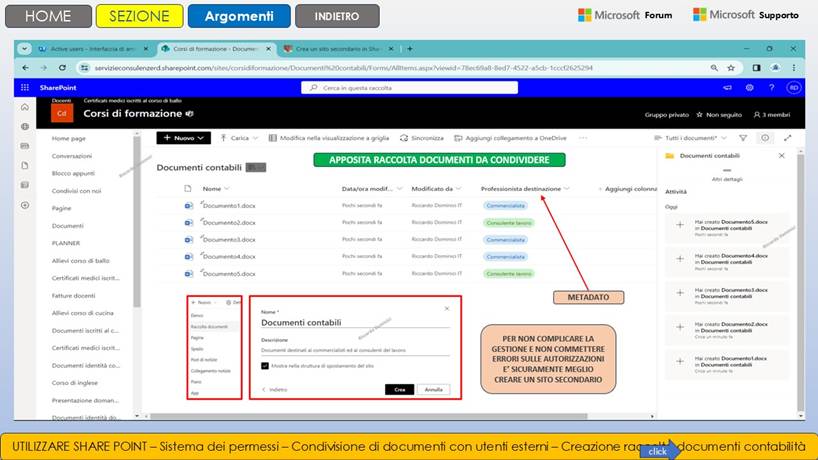Image resolution: width=818 pixels, height=460 pixels.
Task: Click the horizontal scrollbar at bottom
Action: tap(368, 417)
